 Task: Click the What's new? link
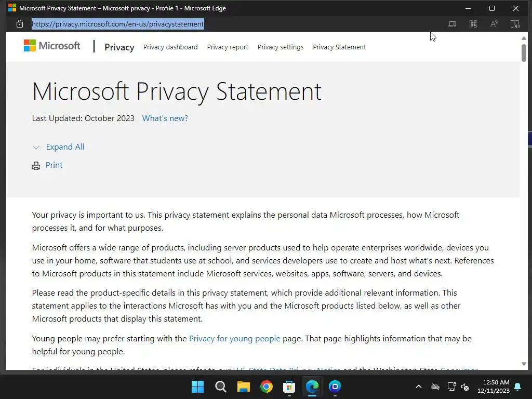(x=165, y=118)
